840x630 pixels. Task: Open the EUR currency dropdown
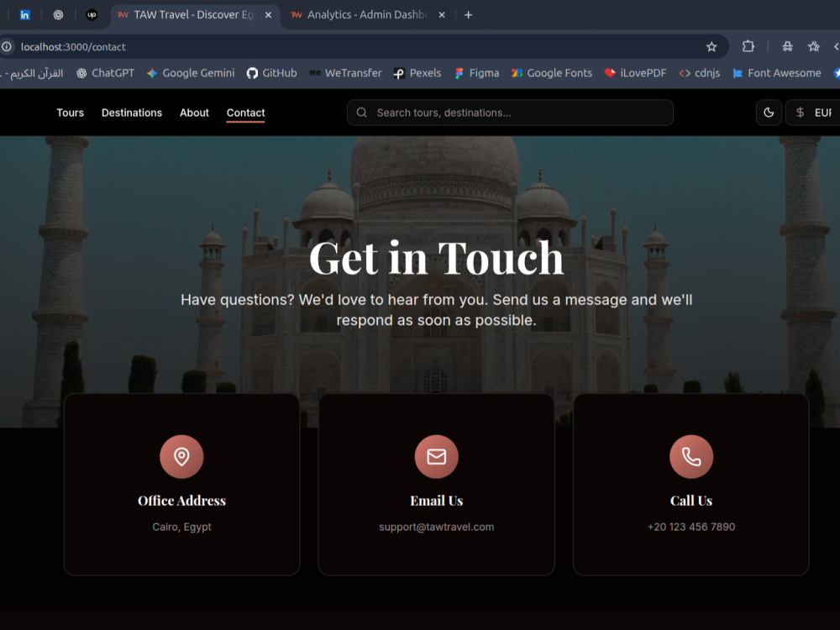pyautogui.click(x=813, y=113)
